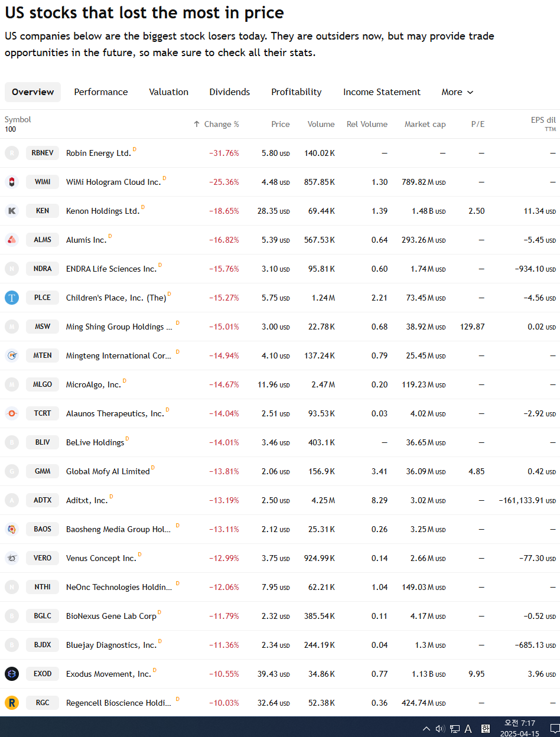Open the taskbar network icon
560x737 pixels.
pyautogui.click(x=455, y=729)
